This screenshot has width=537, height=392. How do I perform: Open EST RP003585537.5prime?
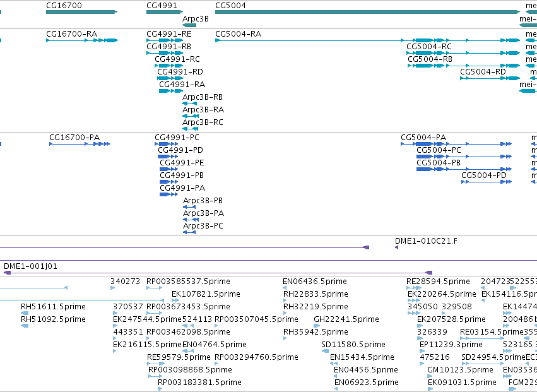point(154,288)
